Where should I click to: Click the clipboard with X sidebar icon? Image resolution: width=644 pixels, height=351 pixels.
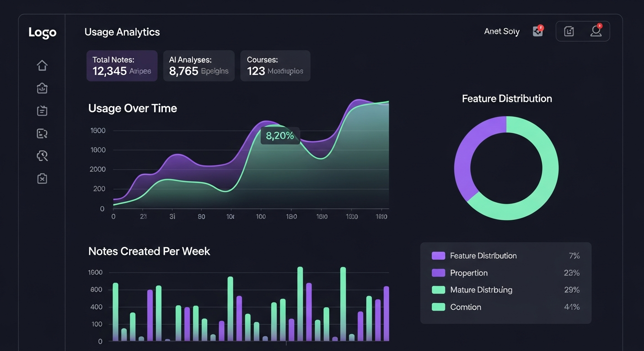(x=42, y=179)
